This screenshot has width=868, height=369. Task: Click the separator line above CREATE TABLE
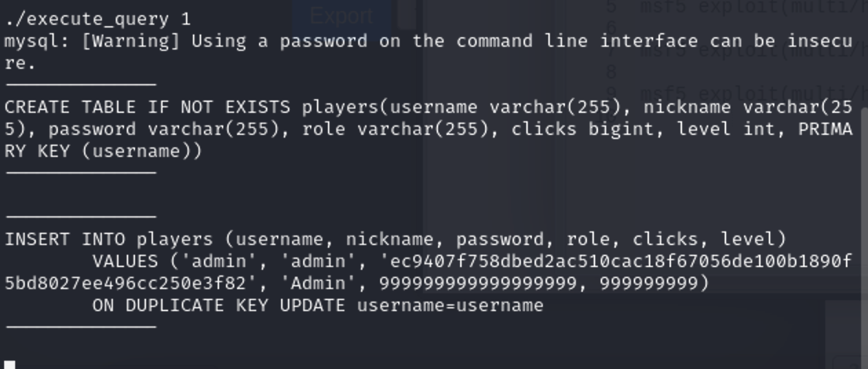click(x=81, y=85)
